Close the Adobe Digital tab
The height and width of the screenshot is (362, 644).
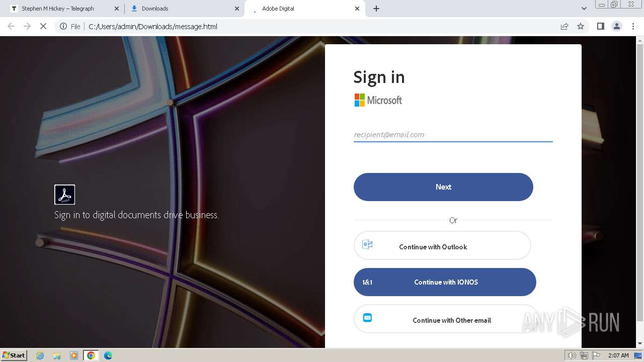357,9
